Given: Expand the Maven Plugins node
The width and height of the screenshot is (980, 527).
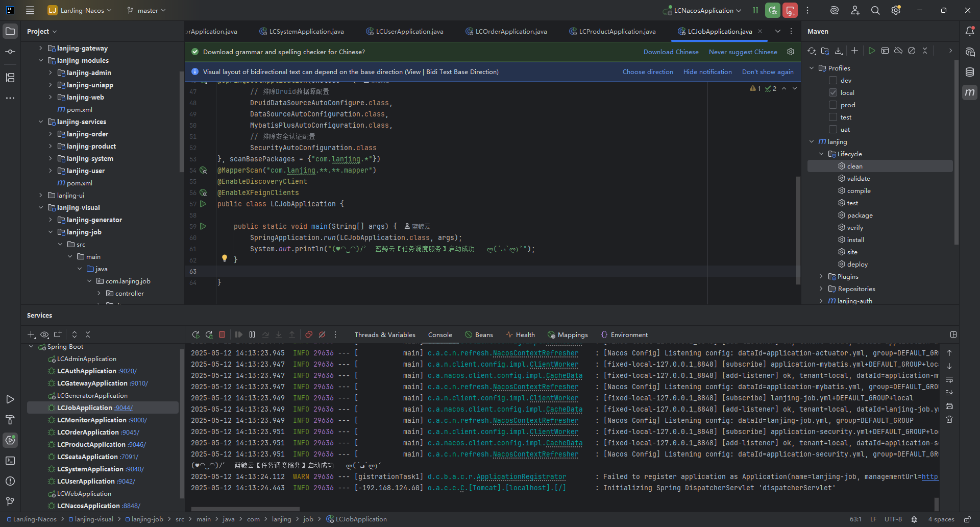Looking at the screenshot, I should click(821, 276).
